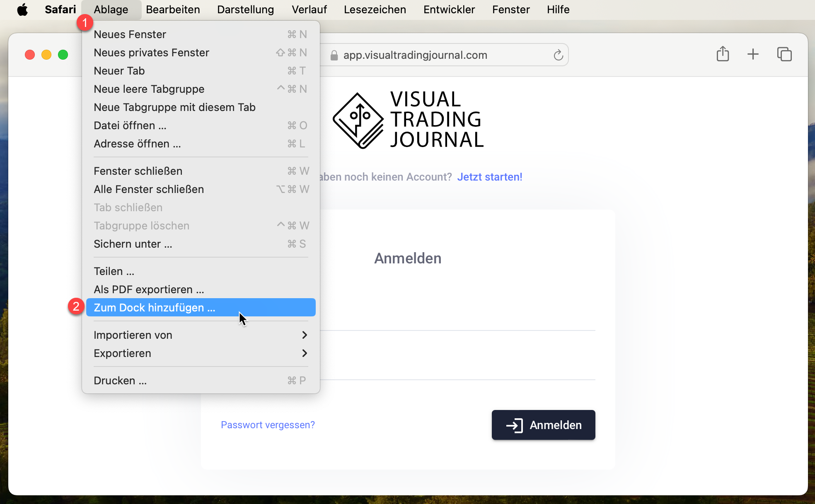Image resolution: width=815 pixels, height=504 pixels.
Task: Open the Fenster menu
Action: (511, 10)
